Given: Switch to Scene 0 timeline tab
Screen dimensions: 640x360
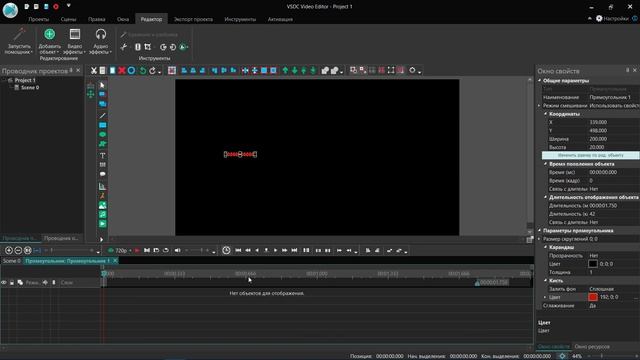Looking at the screenshot, I should [11, 260].
